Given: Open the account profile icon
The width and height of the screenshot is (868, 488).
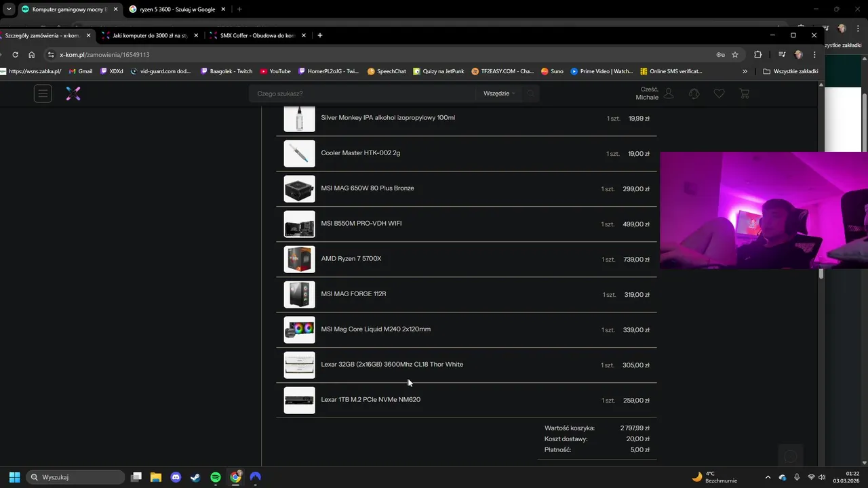Looking at the screenshot, I should (669, 94).
